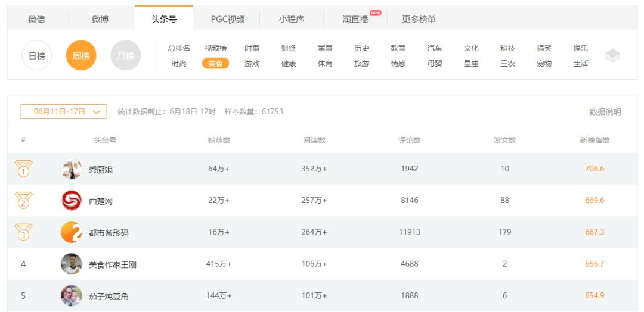Viewport: 644px width, 312px height.
Task: Open the 06月11日-17日 date range dropdown
Action: (x=64, y=111)
